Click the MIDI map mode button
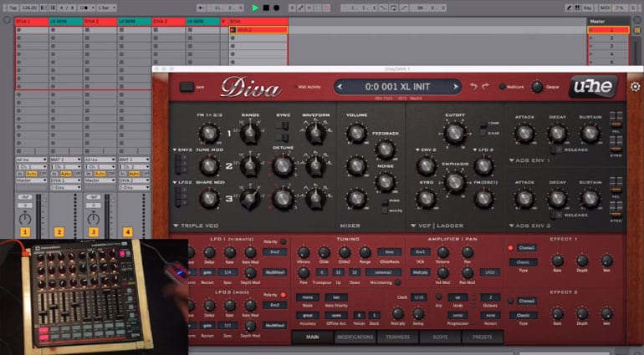Image resolution: width=644 pixels, height=355 pixels. pyautogui.click(x=605, y=8)
